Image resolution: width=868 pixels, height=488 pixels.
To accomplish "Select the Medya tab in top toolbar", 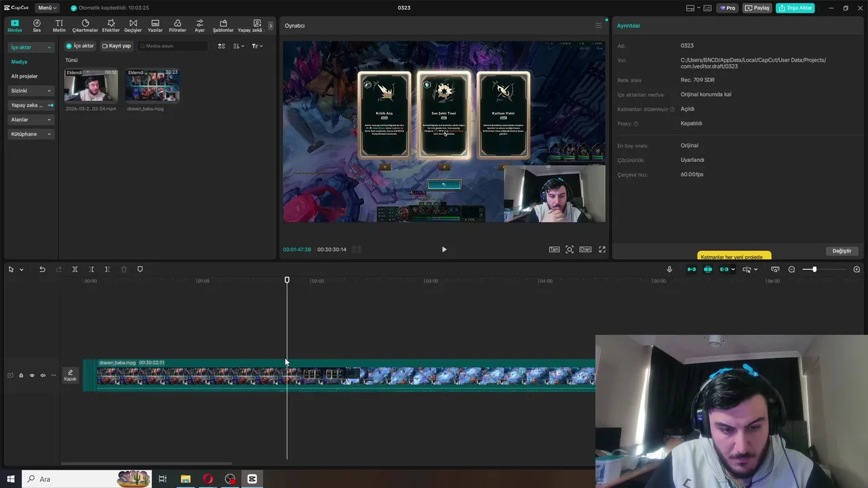I will coord(14,26).
